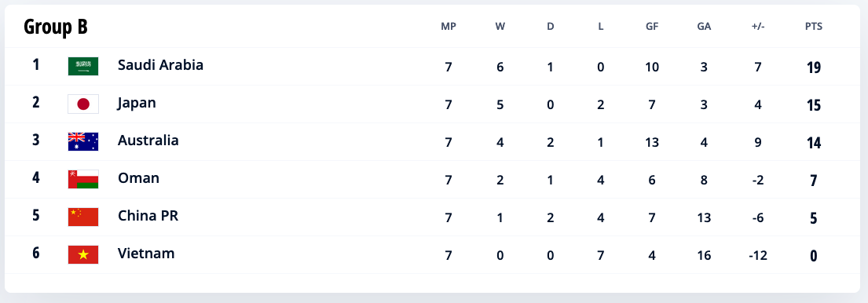Screen dimensions: 868x303
Task: Click the +/- goal difference header
Action: click(x=758, y=27)
